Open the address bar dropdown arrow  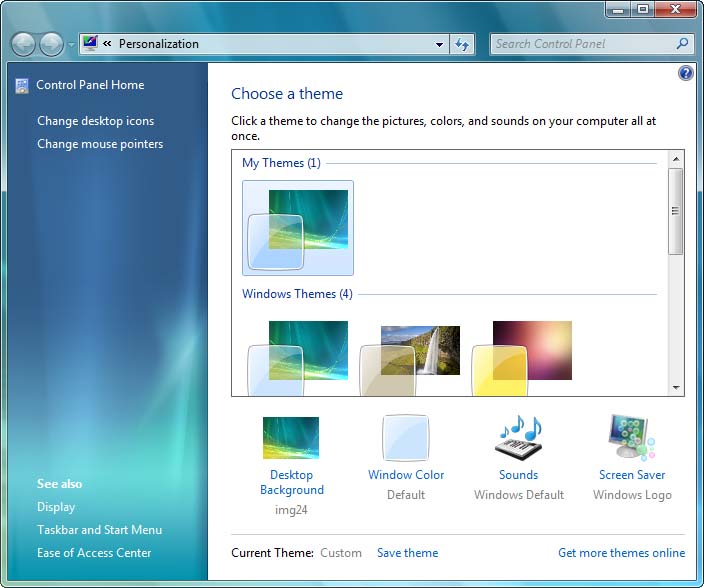[x=439, y=44]
